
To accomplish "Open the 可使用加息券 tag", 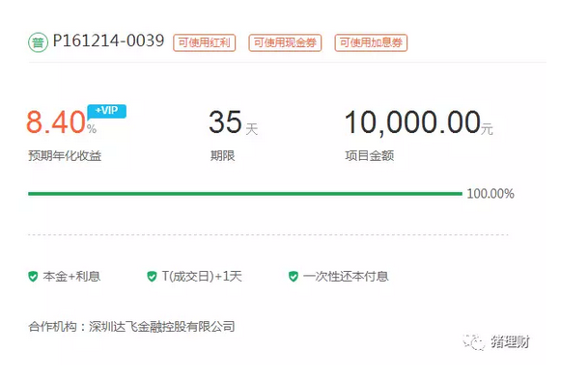I will [371, 42].
